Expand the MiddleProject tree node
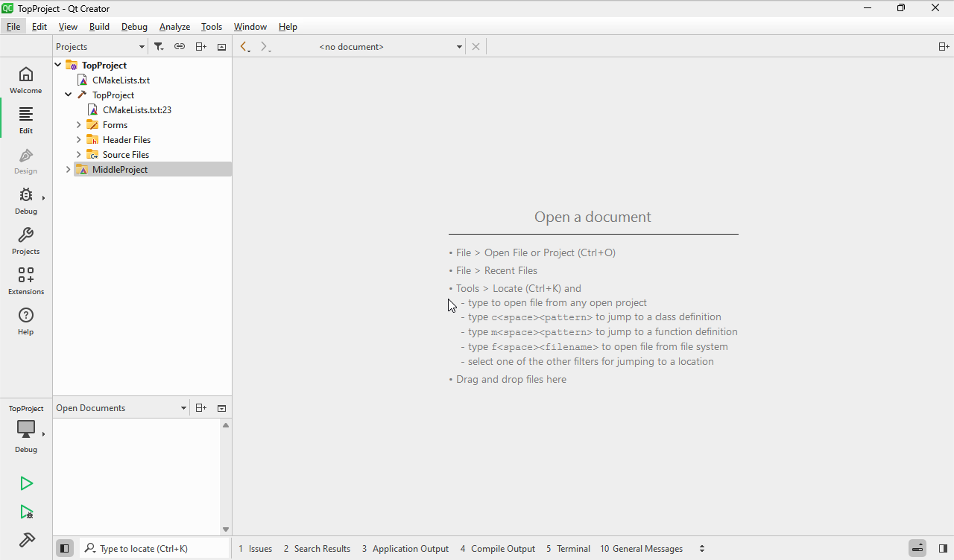The image size is (954, 560). (x=69, y=170)
